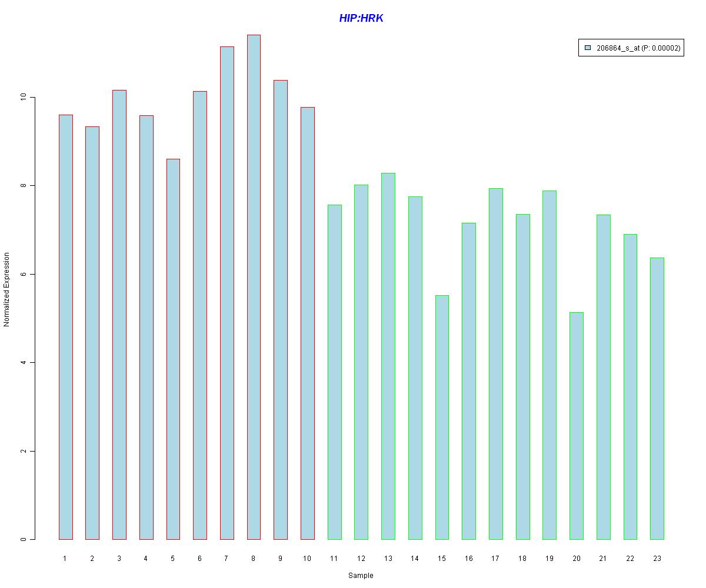Click y-axis tick label 4
Image resolution: width=706 pixels, height=588 pixels.
tap(23, 363)
